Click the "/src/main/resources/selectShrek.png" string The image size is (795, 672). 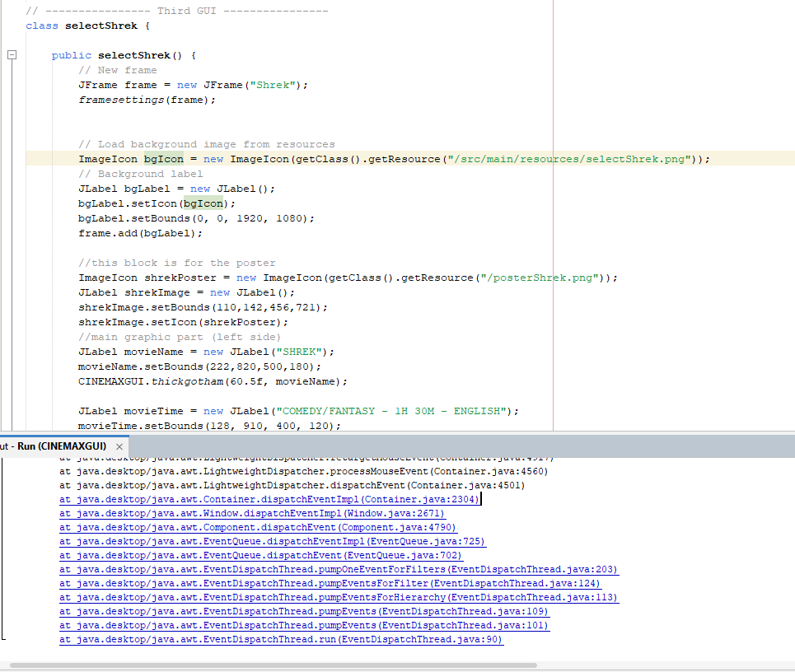569,159
